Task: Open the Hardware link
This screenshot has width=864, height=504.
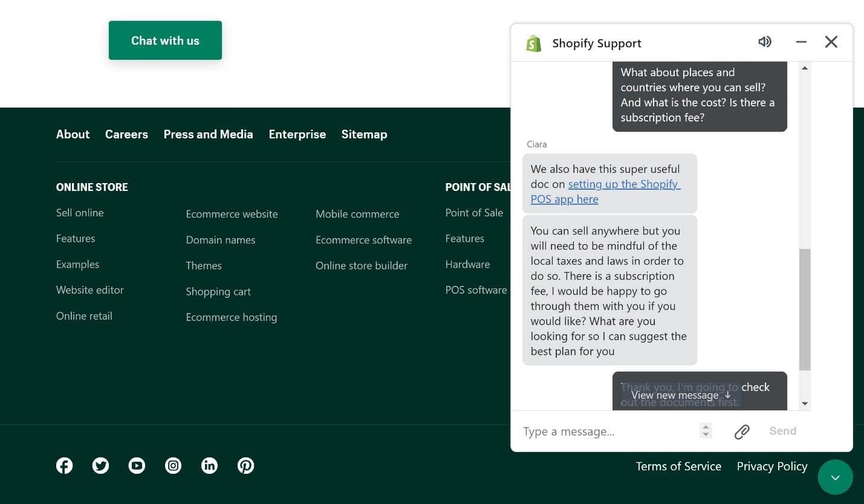Action: (467, 264)
